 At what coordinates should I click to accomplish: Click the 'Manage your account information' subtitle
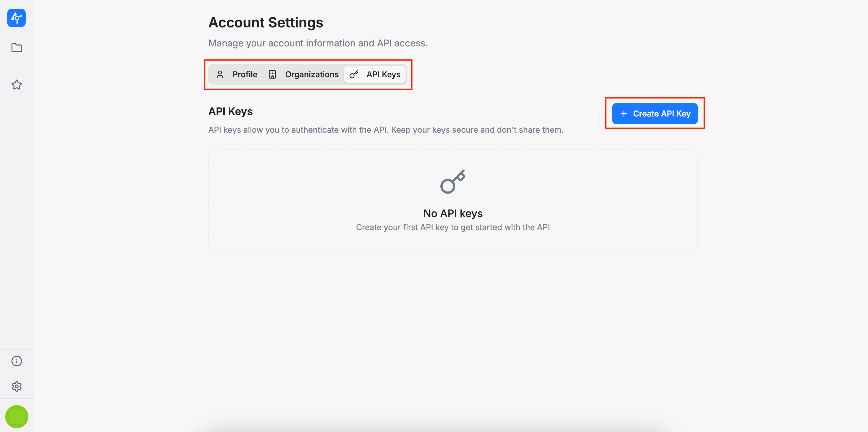pos(318,43)
